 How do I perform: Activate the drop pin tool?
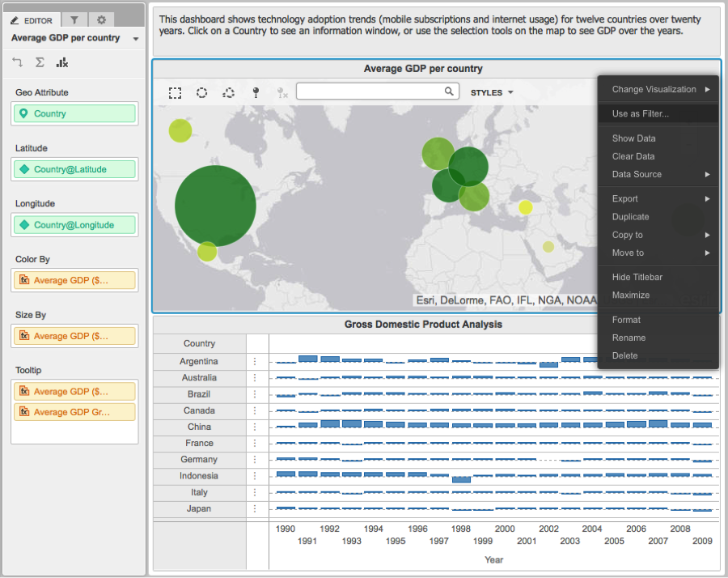pos(256,91)
